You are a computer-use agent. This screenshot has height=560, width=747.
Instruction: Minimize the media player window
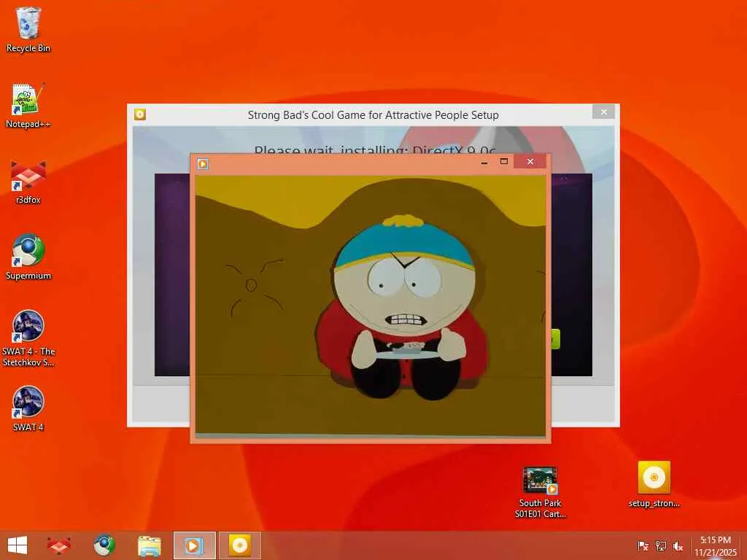tap(484, 162)
